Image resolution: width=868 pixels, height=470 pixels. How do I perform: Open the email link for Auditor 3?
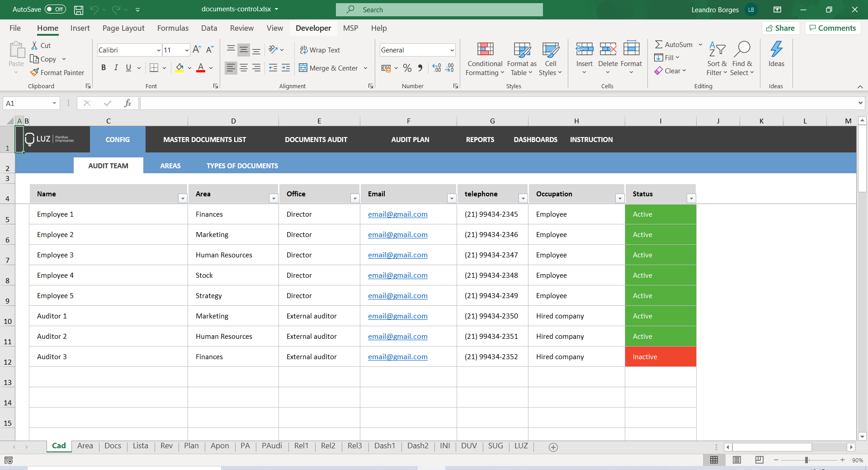tap(397, 356)
